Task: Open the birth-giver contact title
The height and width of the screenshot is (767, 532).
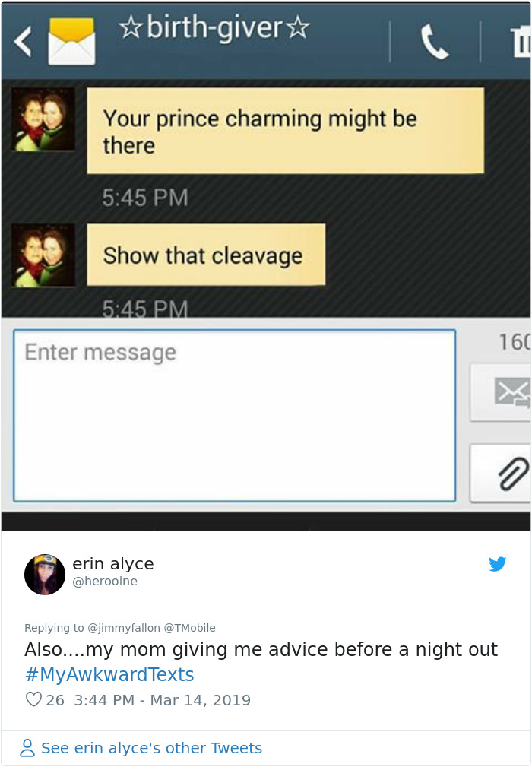Action: 214,28
